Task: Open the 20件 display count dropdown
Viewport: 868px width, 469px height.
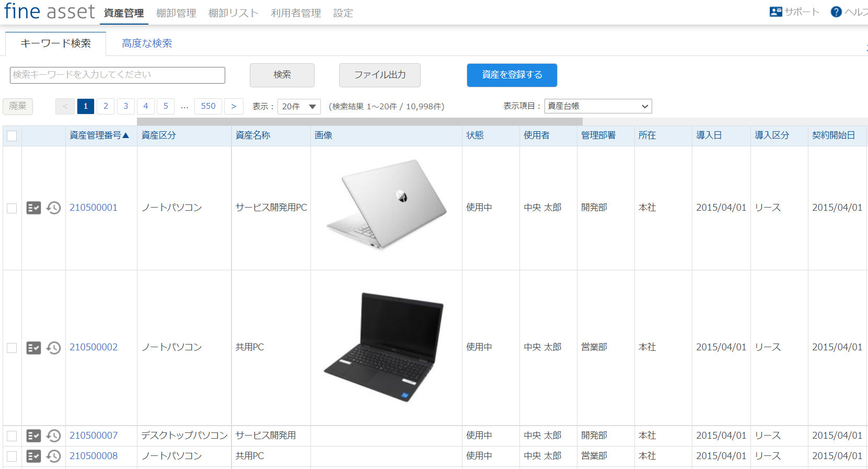Action: point(299,106)
